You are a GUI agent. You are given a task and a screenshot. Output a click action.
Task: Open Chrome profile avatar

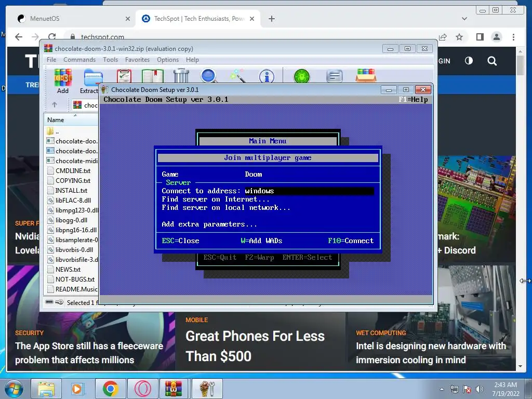click(496, 37)
